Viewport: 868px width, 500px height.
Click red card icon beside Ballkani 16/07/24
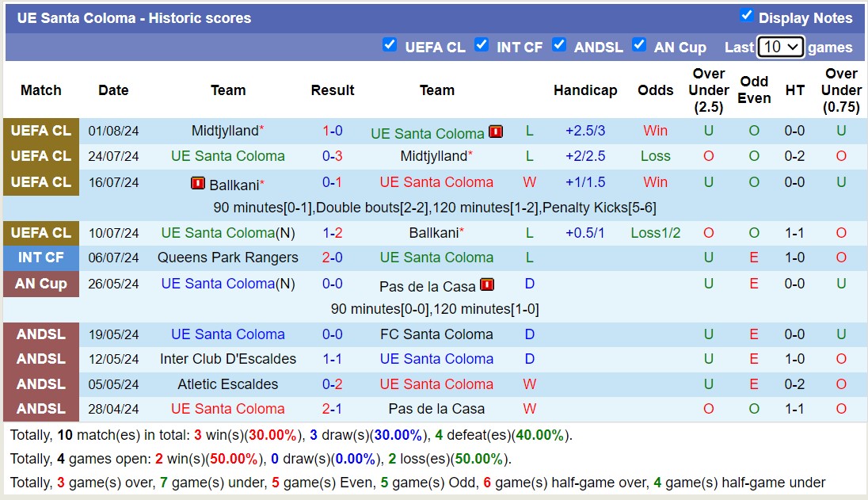tap(198, 183)
